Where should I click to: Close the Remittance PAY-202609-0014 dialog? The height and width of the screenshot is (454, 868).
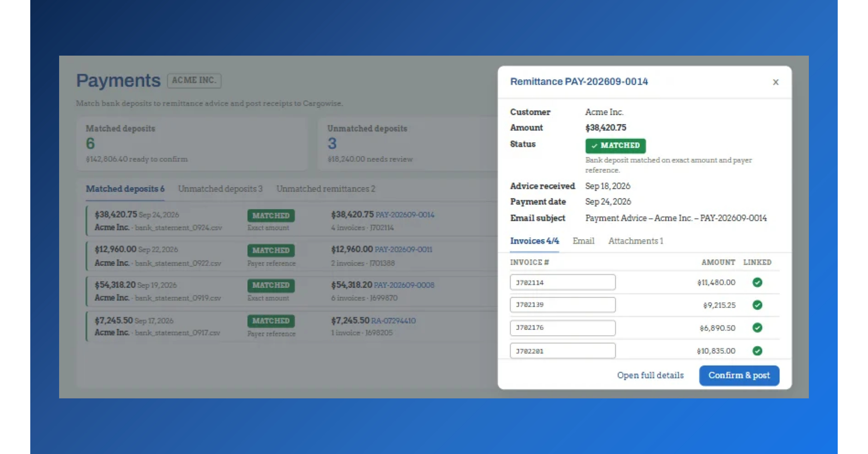pos(775,82)
